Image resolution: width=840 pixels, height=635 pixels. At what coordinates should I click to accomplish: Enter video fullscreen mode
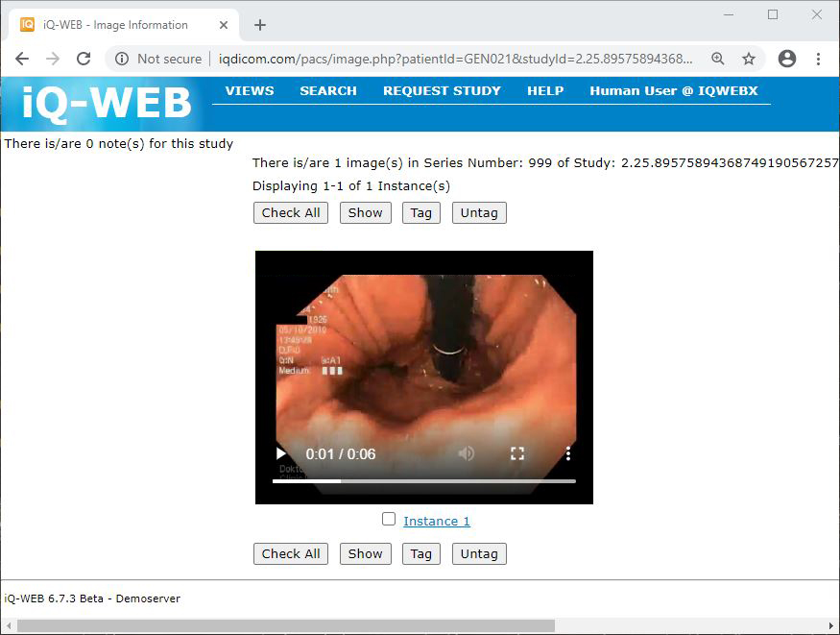click(x=517, y=453)
